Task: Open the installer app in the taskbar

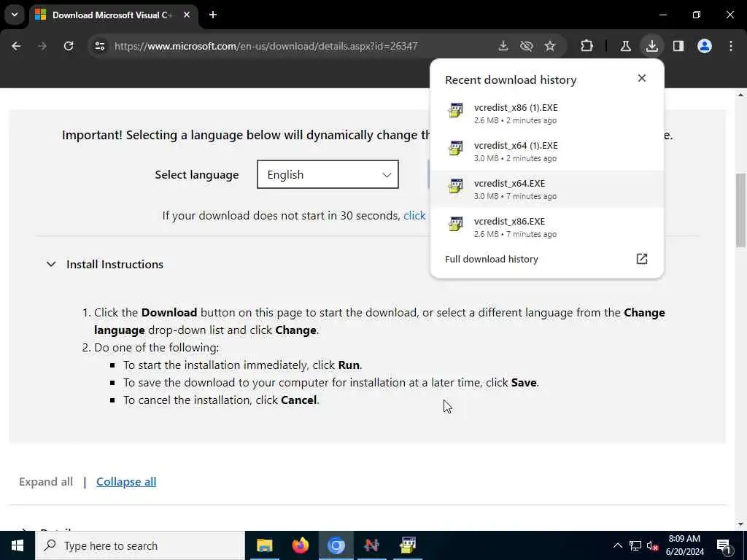Action: (x=408, y=545)
